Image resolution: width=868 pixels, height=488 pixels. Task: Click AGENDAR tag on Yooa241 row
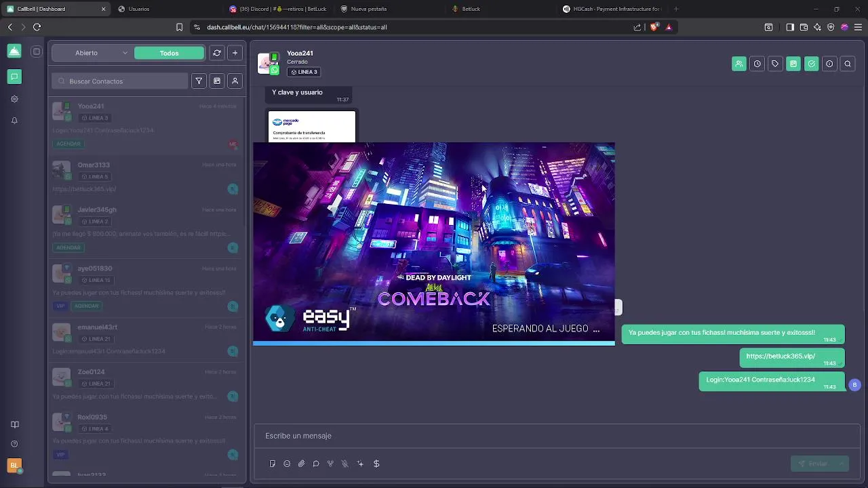tap(68, 144)
